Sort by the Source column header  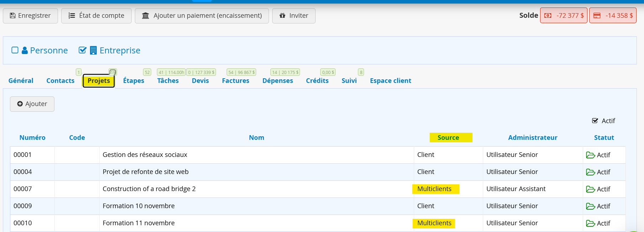coord(448,138)
